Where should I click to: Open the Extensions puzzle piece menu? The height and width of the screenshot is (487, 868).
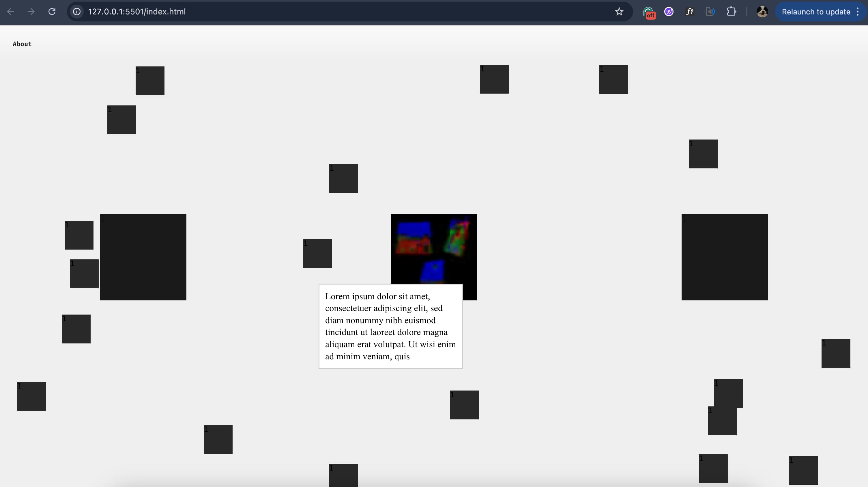tap(731, 12)
